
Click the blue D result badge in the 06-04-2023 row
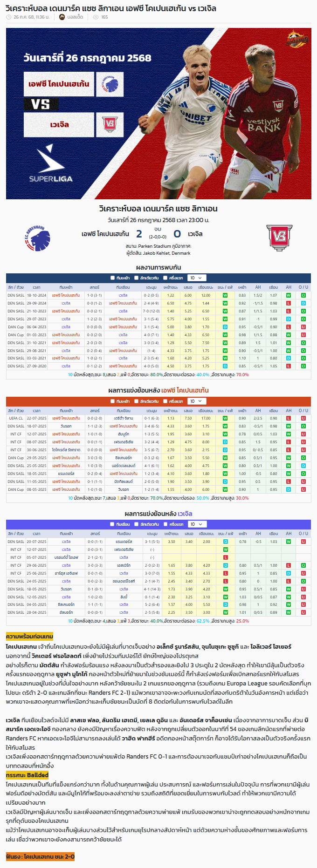point(225,327)
